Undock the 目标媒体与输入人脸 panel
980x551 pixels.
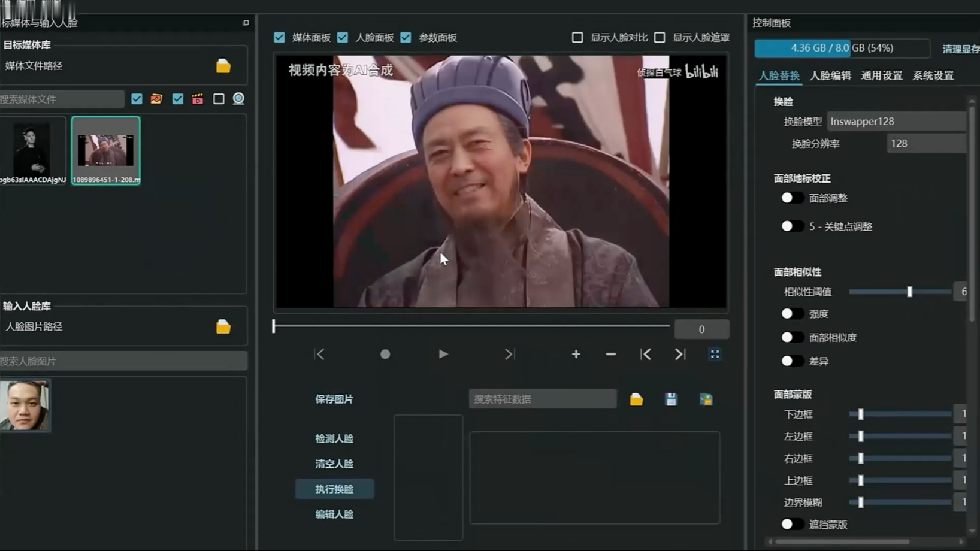tap(246, 23)
